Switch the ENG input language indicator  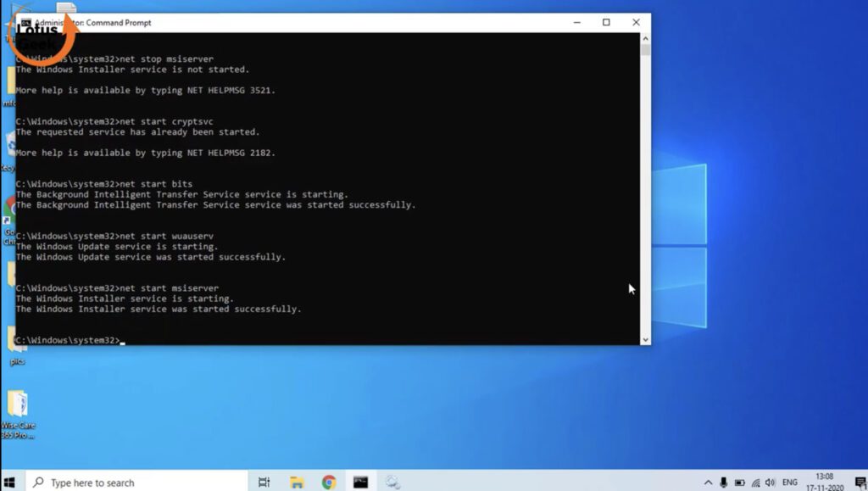click(790, 483)
